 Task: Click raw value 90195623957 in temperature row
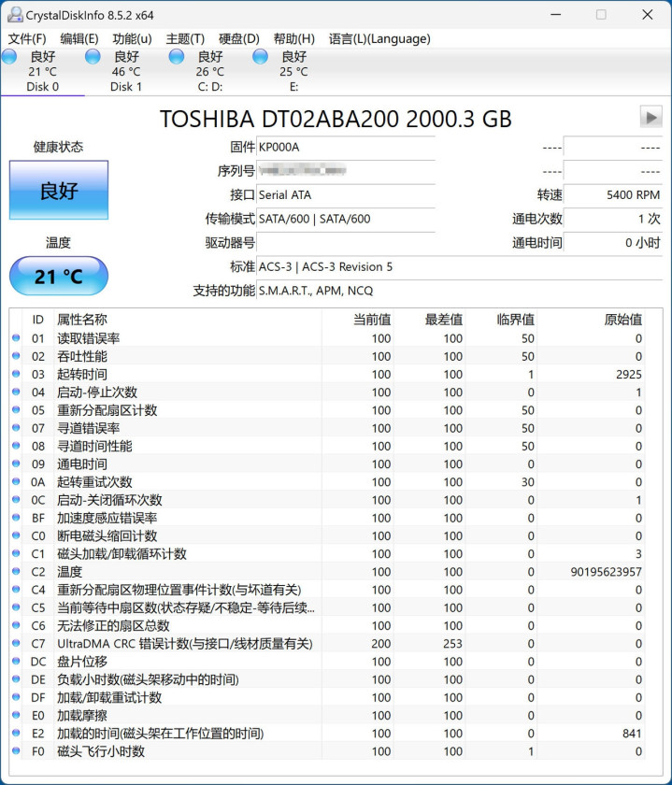coord(606,572)
